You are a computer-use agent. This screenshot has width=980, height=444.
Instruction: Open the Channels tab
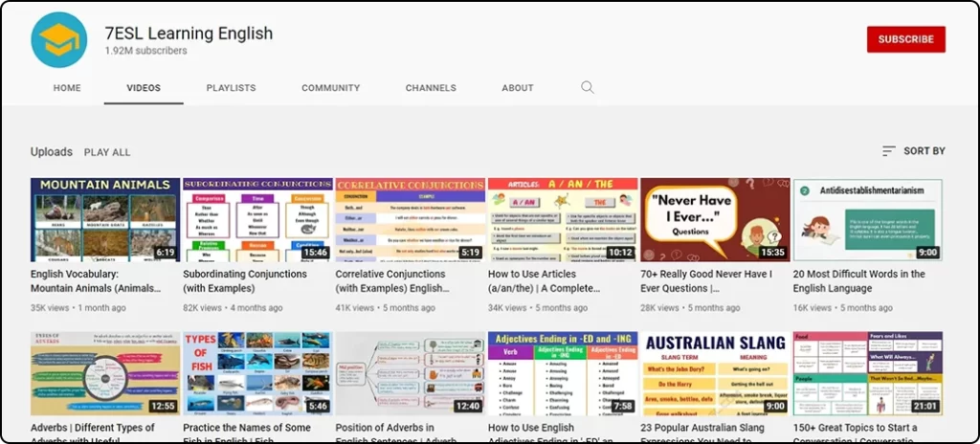431,88
